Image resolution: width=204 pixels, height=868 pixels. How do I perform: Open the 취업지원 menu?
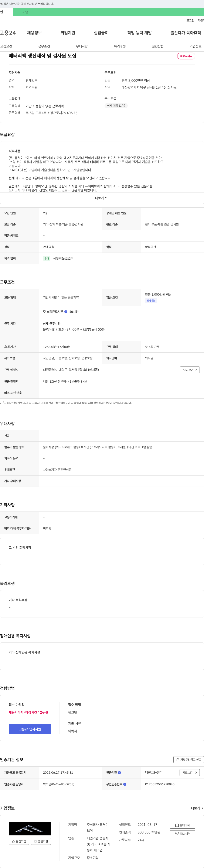coord(68,33)
